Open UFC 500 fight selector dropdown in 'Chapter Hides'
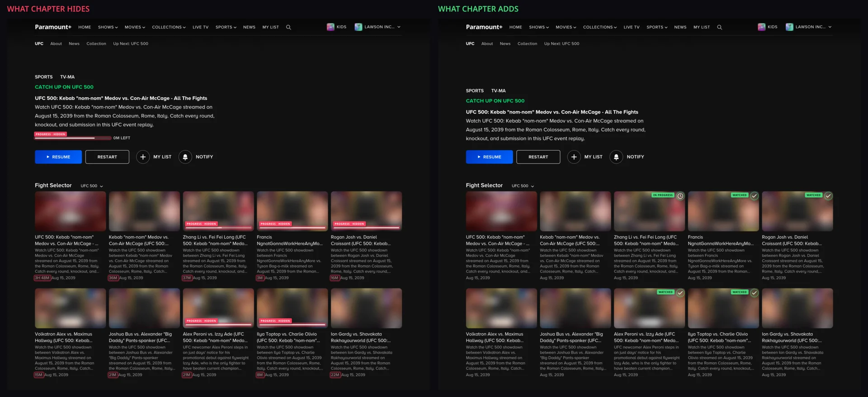The height and width of the screenshot is (397, 868). tap(92, 186)
